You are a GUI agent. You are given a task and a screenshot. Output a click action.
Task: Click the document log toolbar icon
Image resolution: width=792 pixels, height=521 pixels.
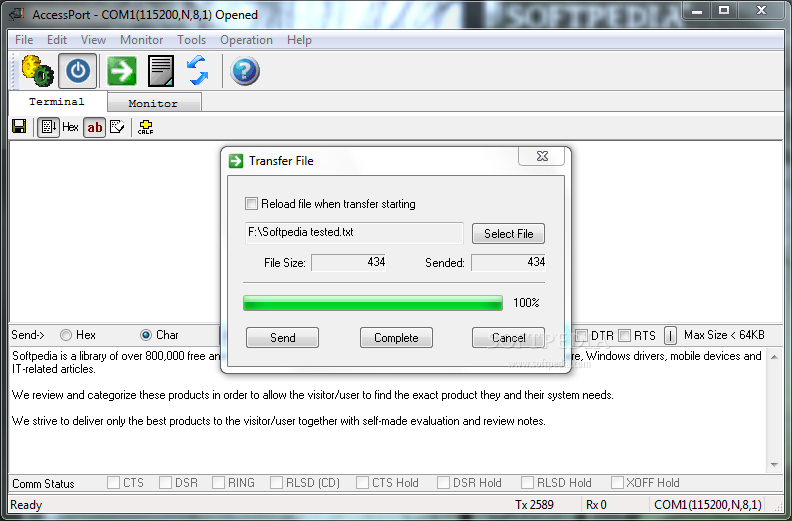pyautogui.click(x=161, y=71)
